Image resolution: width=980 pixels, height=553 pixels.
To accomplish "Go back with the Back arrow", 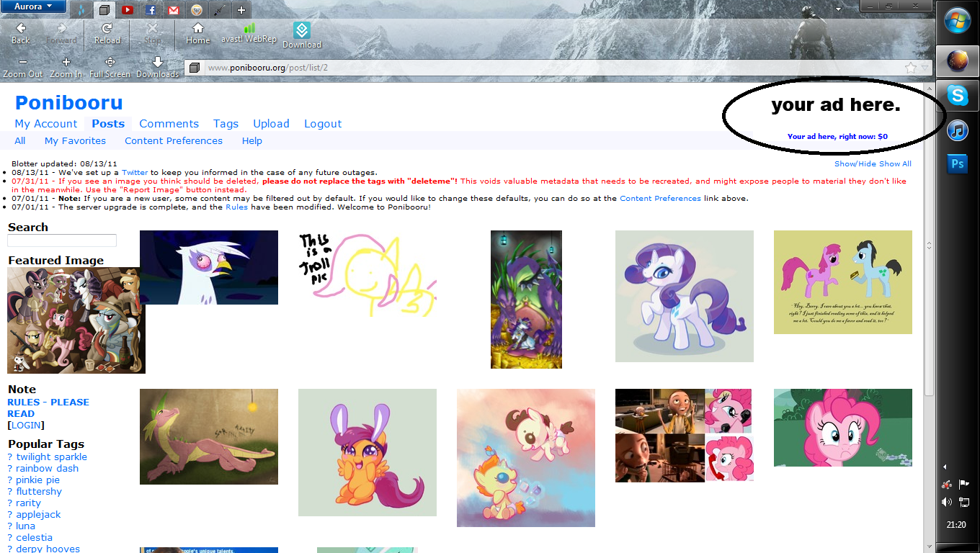I will coord(21,33).
